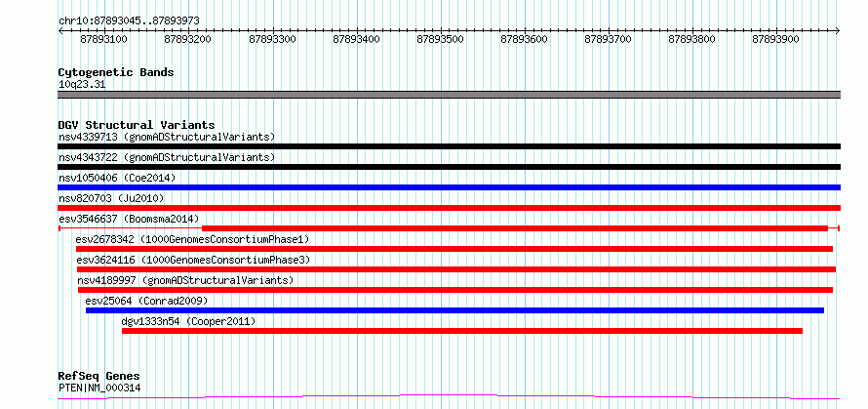Open the PTEN|NM_000314 gene label
The width and height of the screenshot is (868, 409).
pyautogui.click(x=99, y=388)
